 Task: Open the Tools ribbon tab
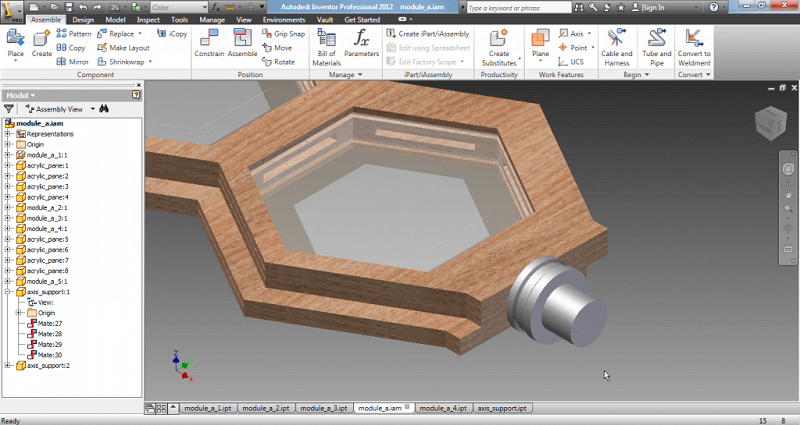click(179, 20)
